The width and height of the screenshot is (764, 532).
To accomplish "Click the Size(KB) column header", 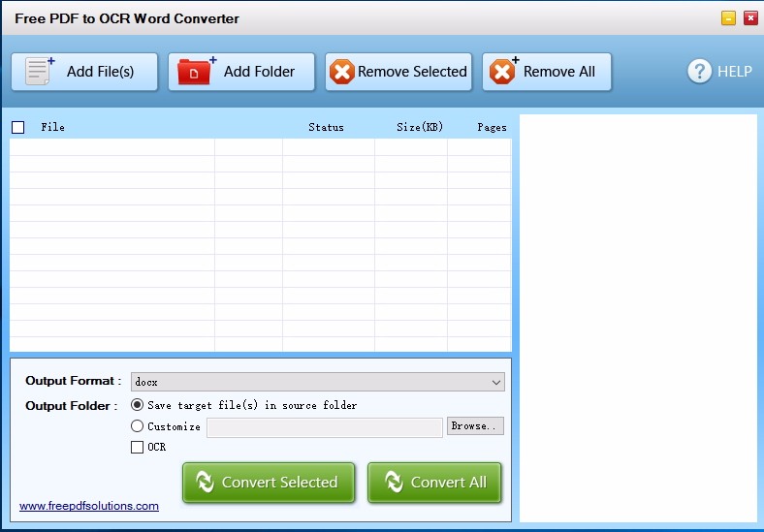I will coord(420,127).
